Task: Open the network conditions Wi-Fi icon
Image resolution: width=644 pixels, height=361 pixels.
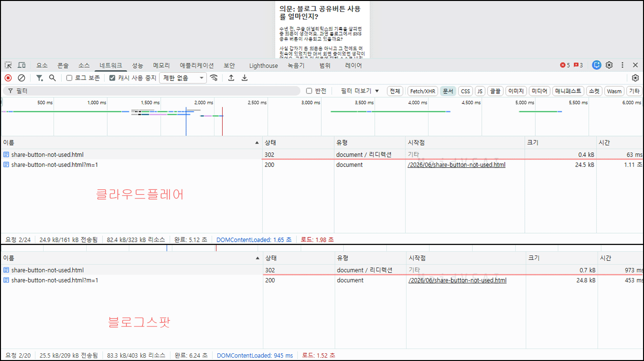Action: point(214,78)
